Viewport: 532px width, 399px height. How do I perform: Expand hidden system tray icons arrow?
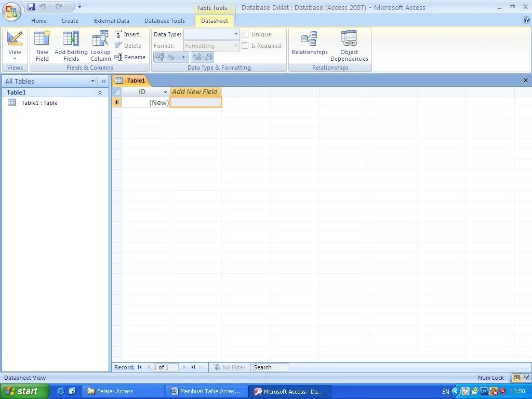[x=455, y=391]
